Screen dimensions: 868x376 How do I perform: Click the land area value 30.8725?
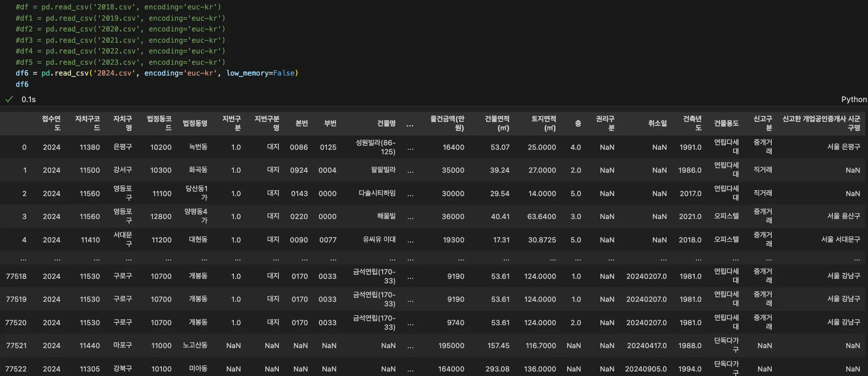pos(542,240)
